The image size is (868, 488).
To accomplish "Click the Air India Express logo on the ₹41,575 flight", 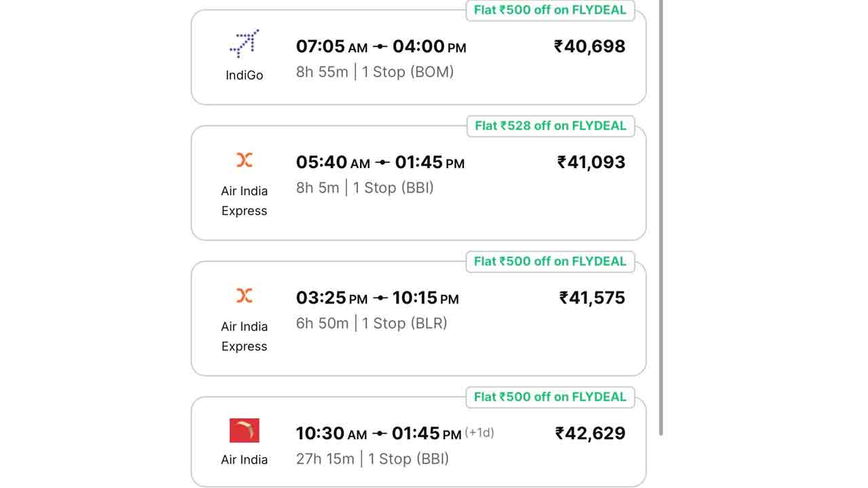I will (x=244, y=296).
